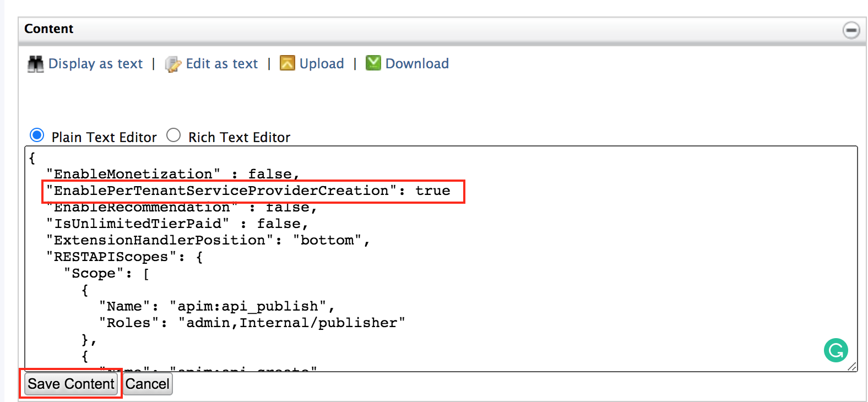Select the Plain Text Editor radio button
Screen dimensions: 868x402
tap(36, 135)
